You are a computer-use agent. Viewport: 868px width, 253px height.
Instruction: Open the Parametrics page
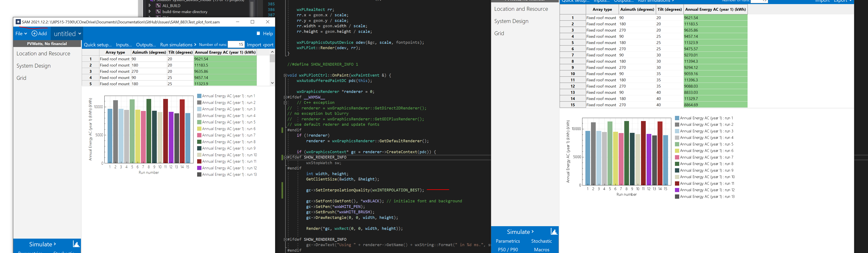[508, 241]
